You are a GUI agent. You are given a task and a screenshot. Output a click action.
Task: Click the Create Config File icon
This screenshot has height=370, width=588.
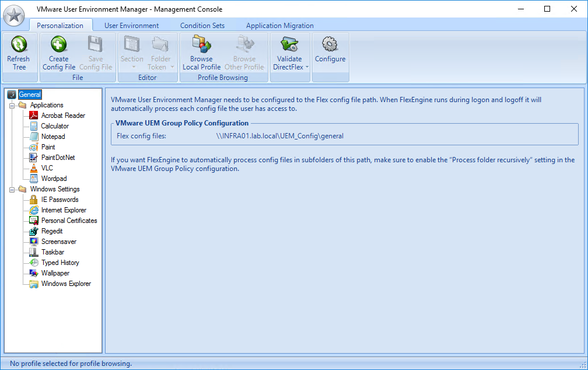tap(58, 45)
